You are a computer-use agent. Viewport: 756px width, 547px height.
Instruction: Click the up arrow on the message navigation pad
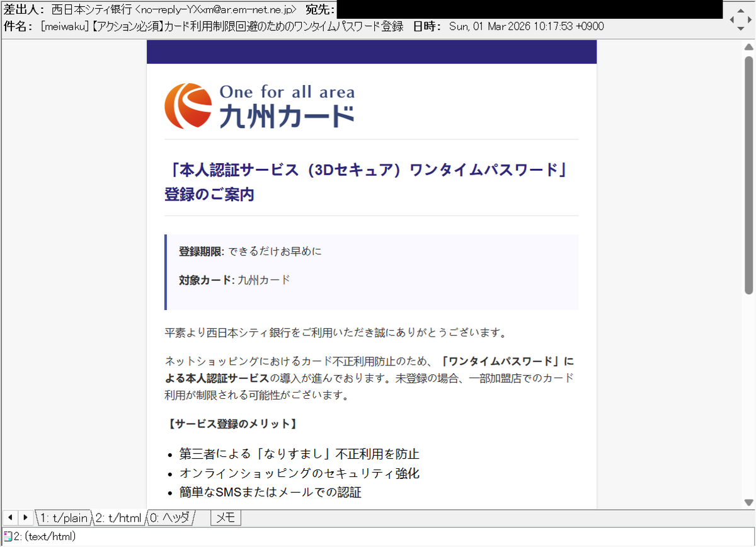(x=741, y=11)
